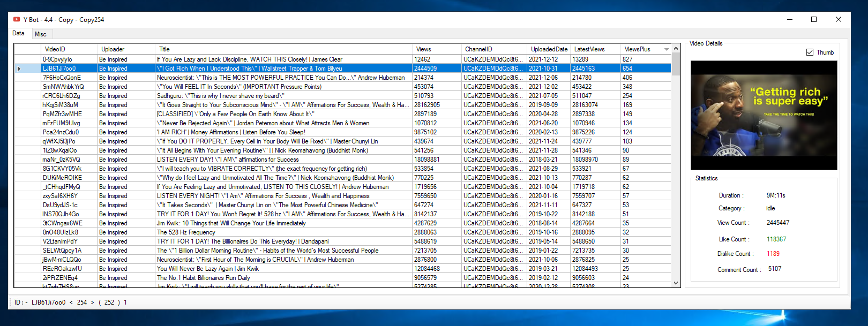Select video ID maNr_0zK5VQ
868x326 pixels.
pos(61,160)
